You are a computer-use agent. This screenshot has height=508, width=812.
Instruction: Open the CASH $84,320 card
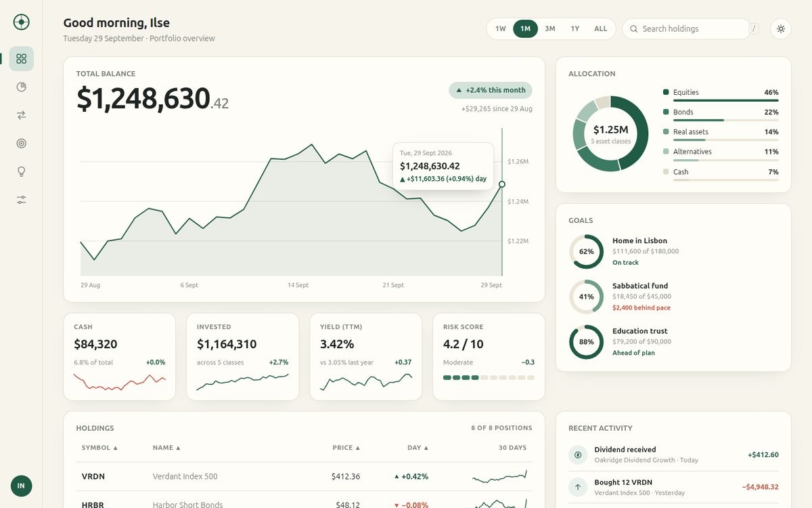coord(120,356)
